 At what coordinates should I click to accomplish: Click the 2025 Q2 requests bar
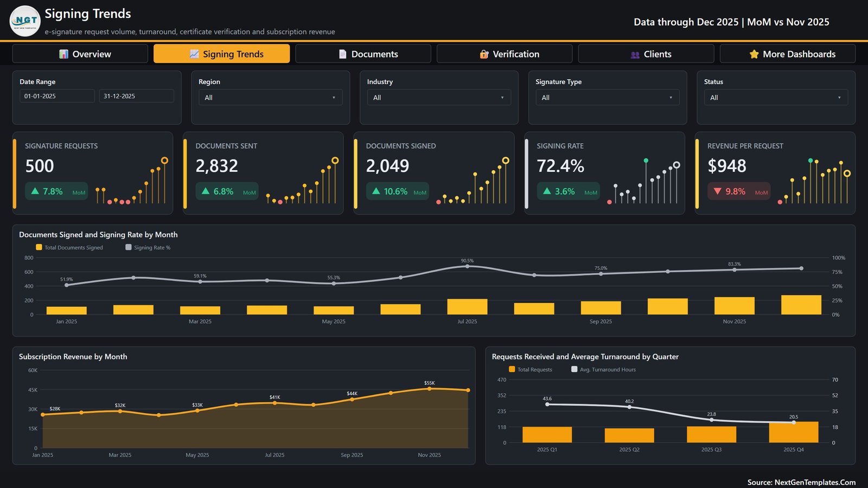tap(629, 435)
